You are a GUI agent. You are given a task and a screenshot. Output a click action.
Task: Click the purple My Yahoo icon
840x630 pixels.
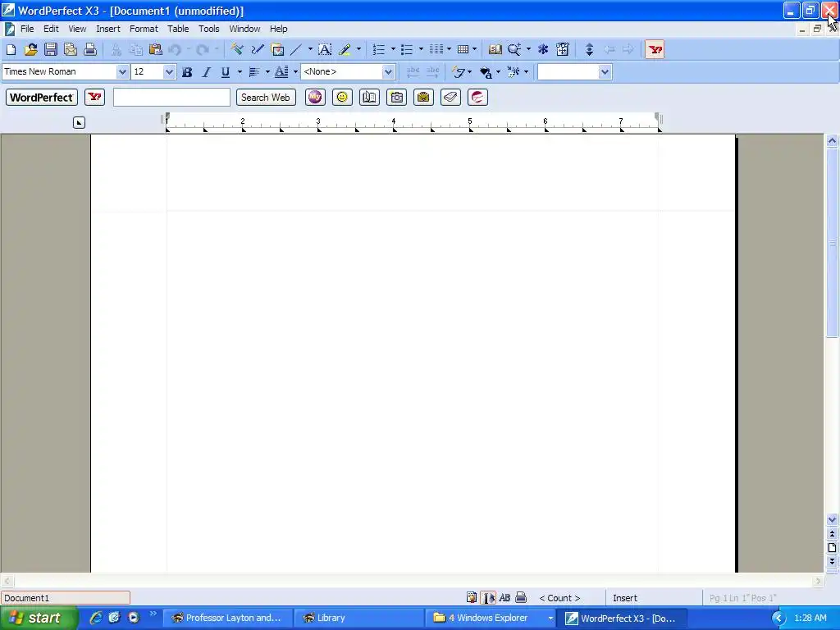click(x=315, y=97)
